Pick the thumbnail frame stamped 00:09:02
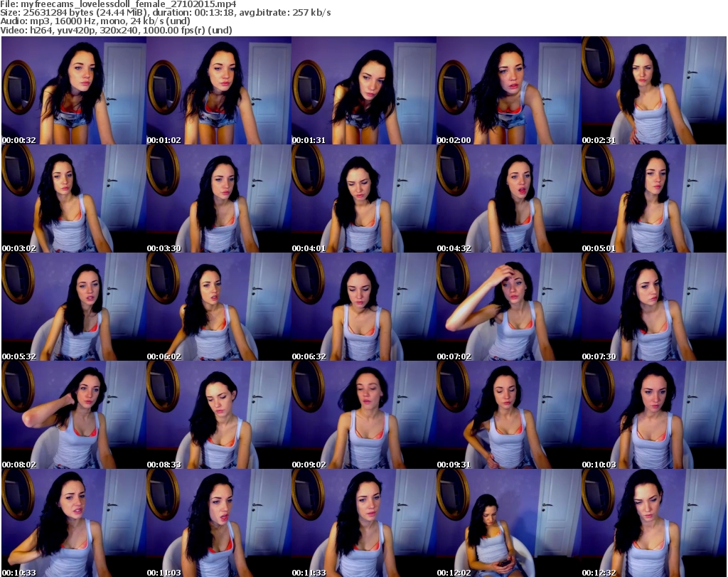728x577 pixels. pyautogui.click(x=363, y=415)
